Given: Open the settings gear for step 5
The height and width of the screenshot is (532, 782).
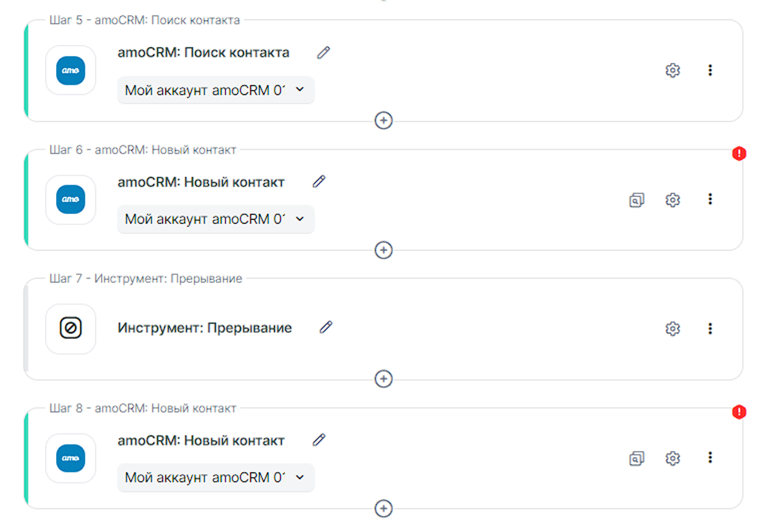Looking at the screenshot, I should (x=673, y=70).
